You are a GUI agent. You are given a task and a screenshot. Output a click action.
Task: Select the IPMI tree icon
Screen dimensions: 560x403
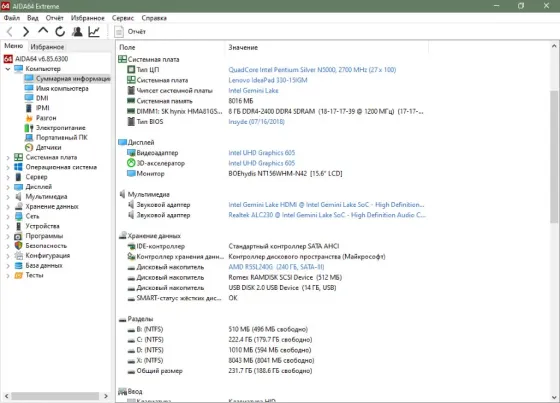pyautogui.click(x=29, y=108)
